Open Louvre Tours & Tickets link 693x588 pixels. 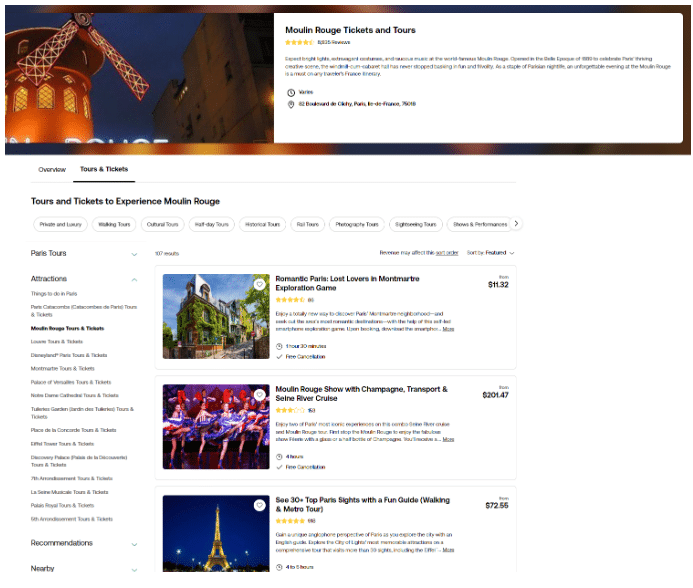[x=57, y=342]
